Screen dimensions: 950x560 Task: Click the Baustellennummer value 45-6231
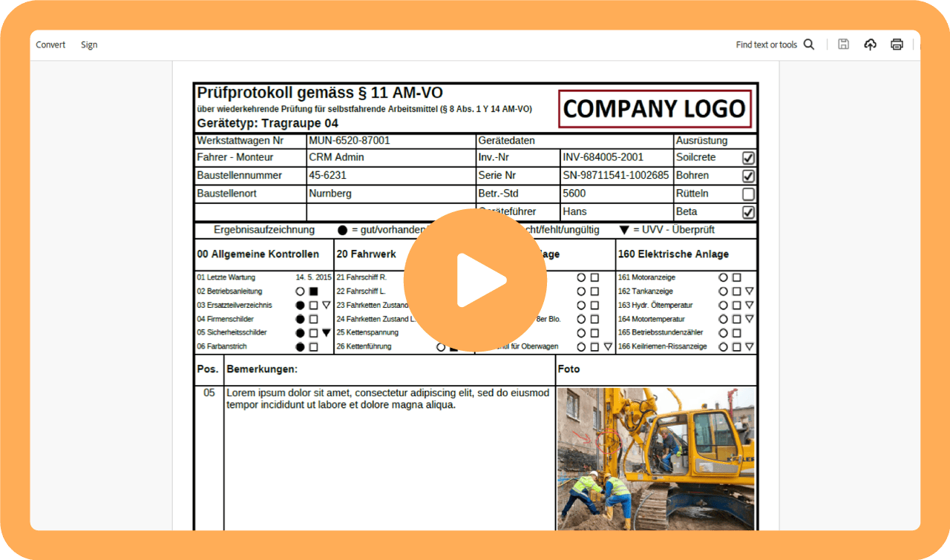tap(327, 176)
